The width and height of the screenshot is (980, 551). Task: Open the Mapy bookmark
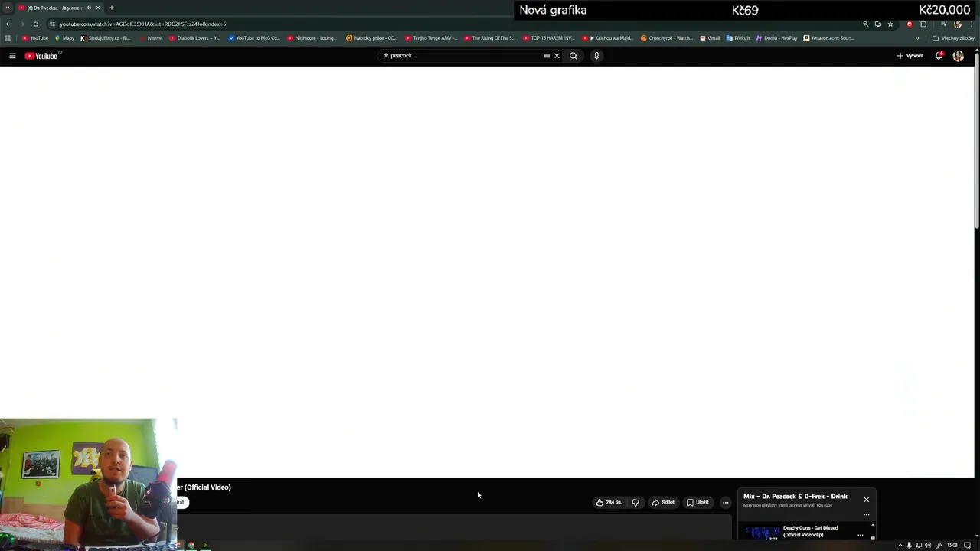tap(64, 38)
